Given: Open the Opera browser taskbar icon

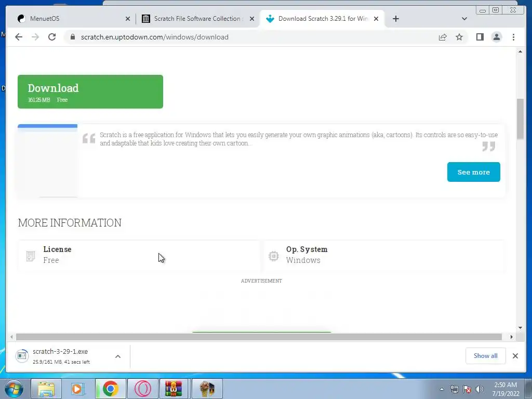Looking at the screenshot, I should tap(142, 389).
